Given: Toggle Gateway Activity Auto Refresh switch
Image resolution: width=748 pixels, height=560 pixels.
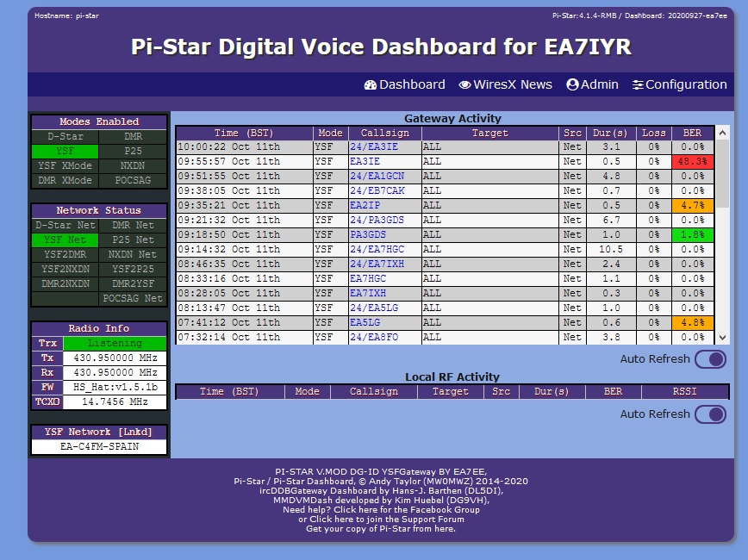Looking at the screenshot, I should [710, 359].
